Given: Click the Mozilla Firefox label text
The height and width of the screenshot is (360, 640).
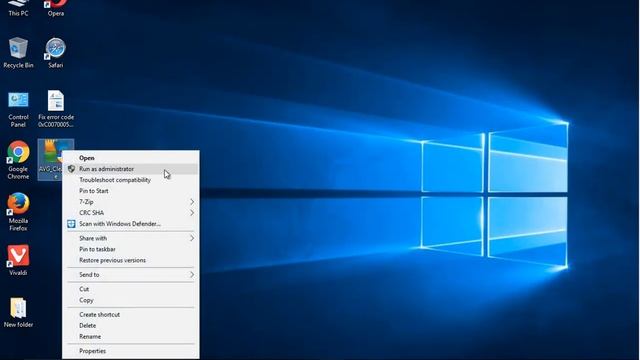Looking at the screenshot, I should tap(18, 224).
